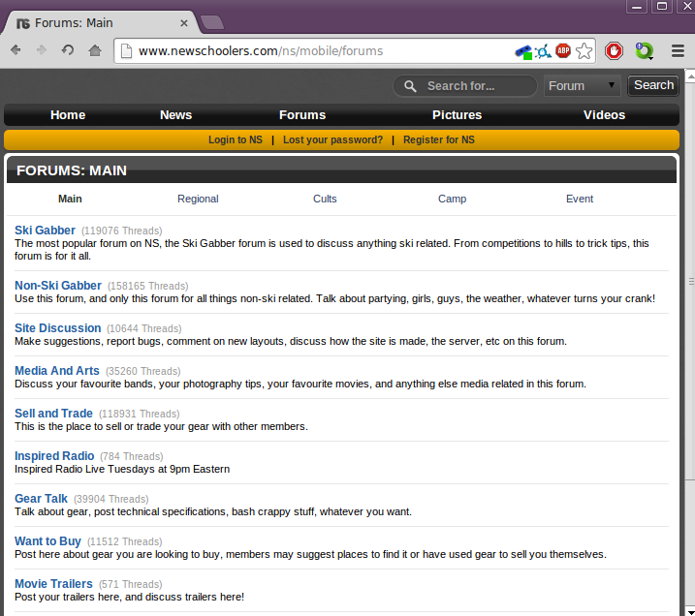Open the blue spider-like extension icon
The height and width of the screenshot is (616, 695).
pos(543,51)
